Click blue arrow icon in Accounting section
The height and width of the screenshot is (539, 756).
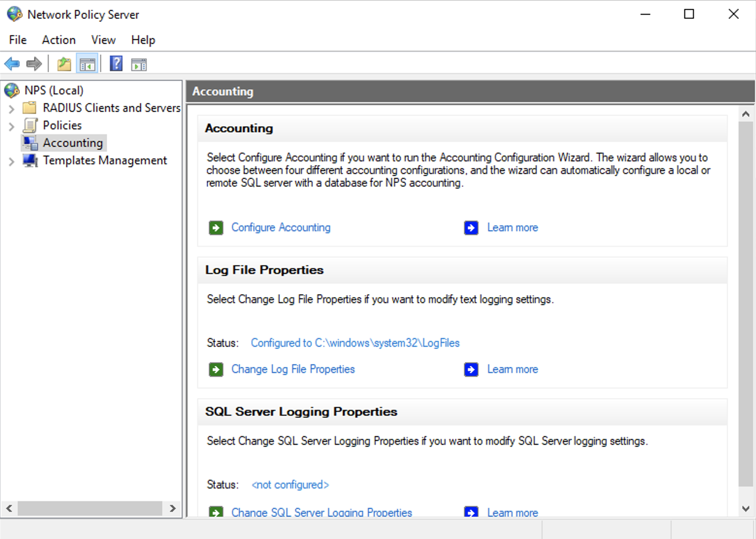coord(471,228)
